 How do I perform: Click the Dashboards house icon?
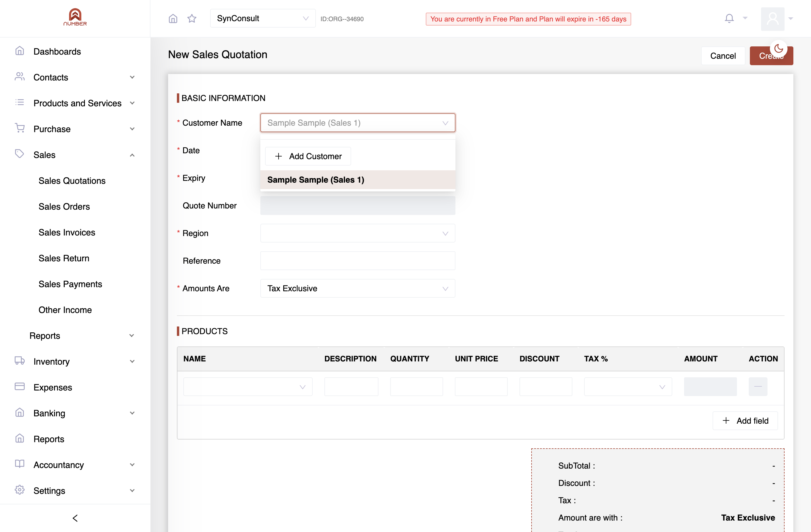(20, 51)
